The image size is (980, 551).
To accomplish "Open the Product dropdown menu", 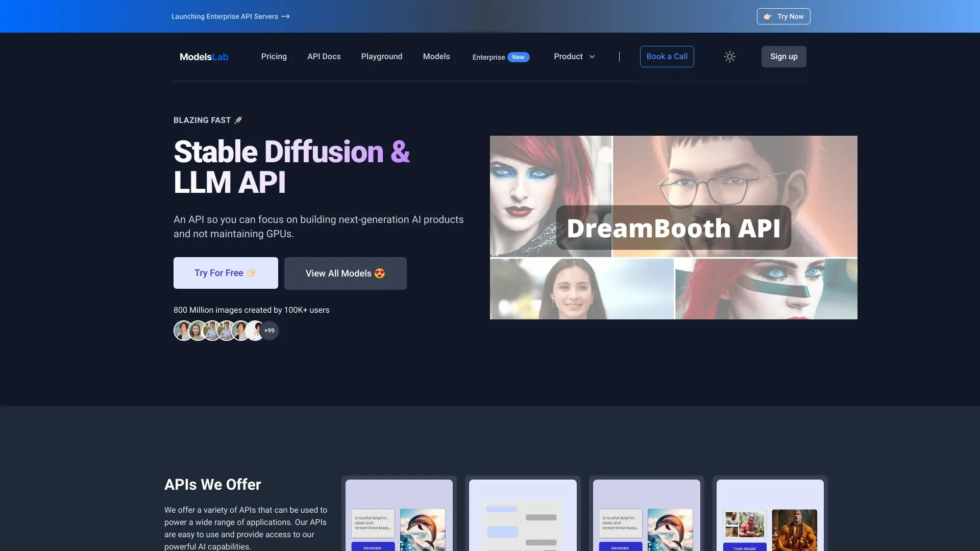I will coord(568,57).
